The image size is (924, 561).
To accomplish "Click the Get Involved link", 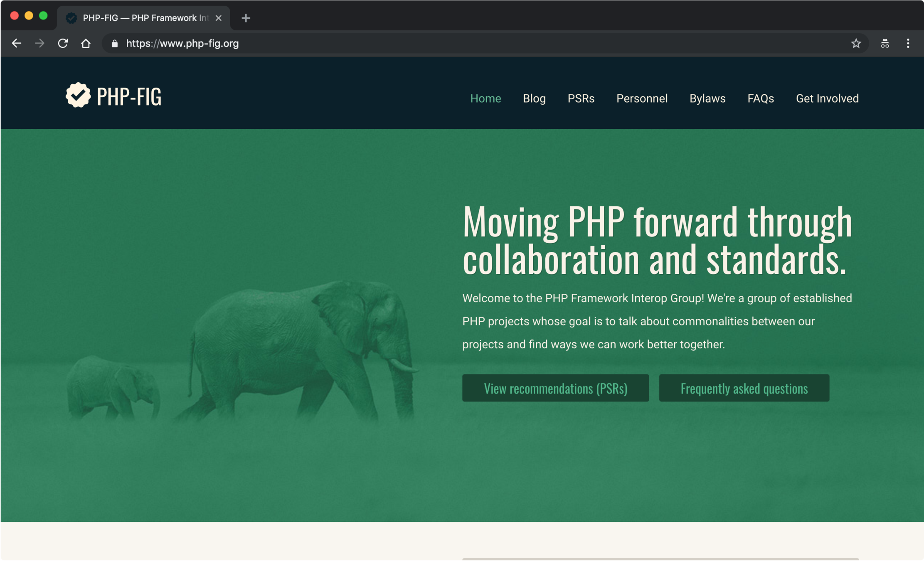I will click(827, 98).
